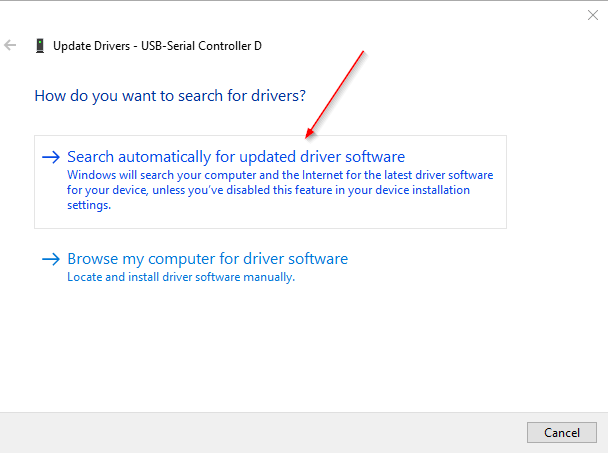Select Search automatically for updated driver software
The image size is (608, 453).
(235, 157)
